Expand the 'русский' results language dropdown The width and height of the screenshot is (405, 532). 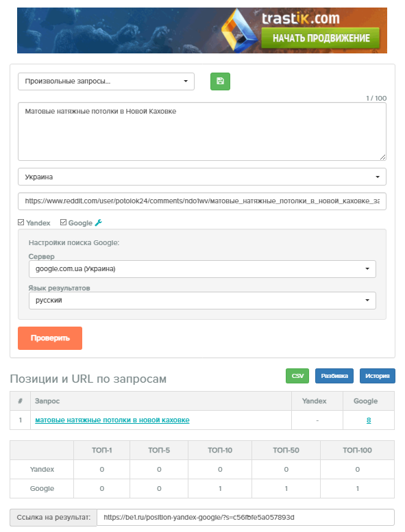[x=202, y=301]
